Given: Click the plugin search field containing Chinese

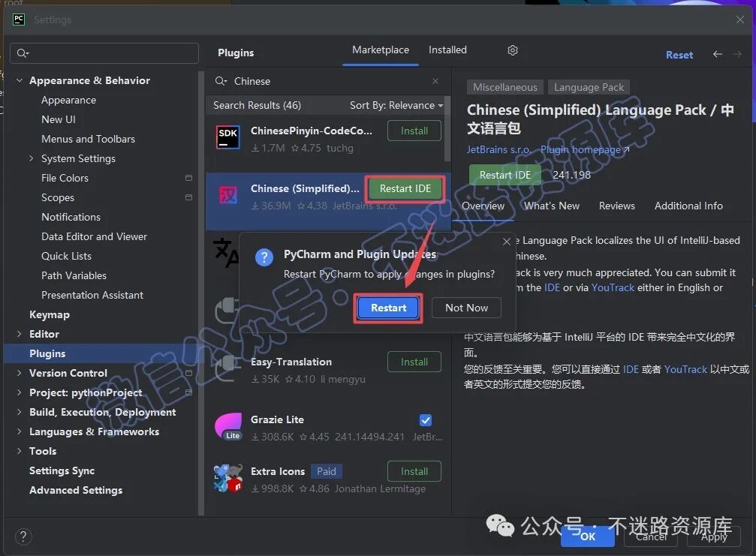Looking at the screenshot, I should pyautogui.click(x=327, y=81).
